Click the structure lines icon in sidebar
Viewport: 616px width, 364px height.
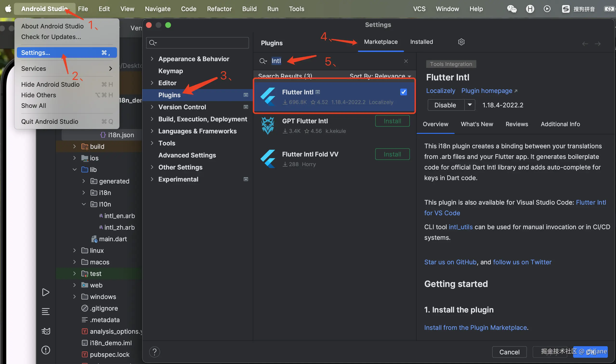[x=46, y=312]
